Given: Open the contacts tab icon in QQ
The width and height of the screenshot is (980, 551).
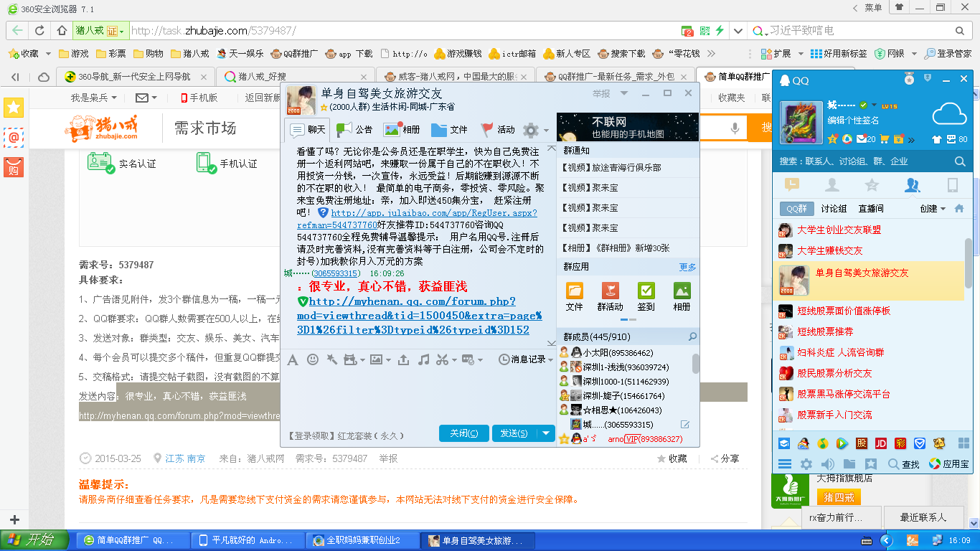Looking at the screenshot, I should click(x=832, y=185).
